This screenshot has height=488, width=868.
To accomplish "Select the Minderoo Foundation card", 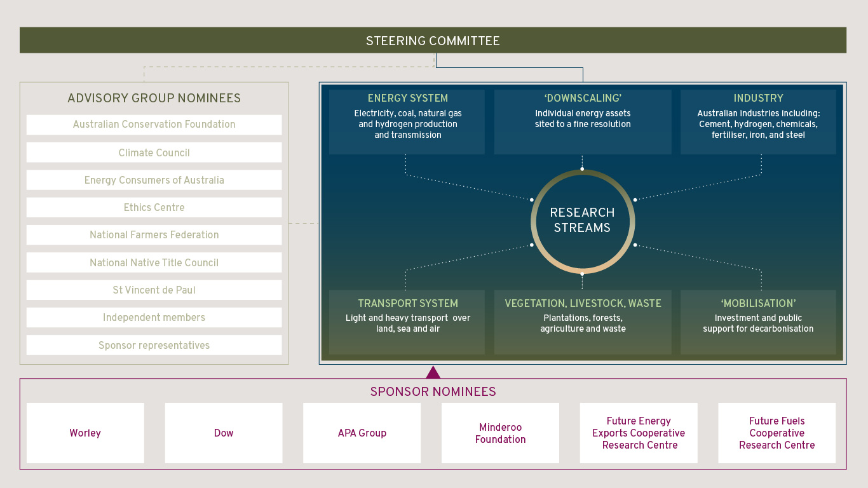I will click(501, 433).
